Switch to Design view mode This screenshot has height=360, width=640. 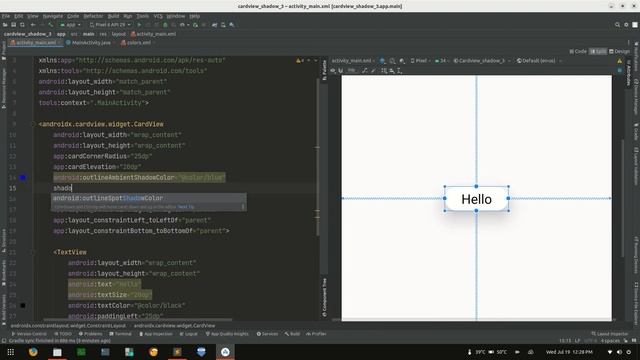pos(620,51)
